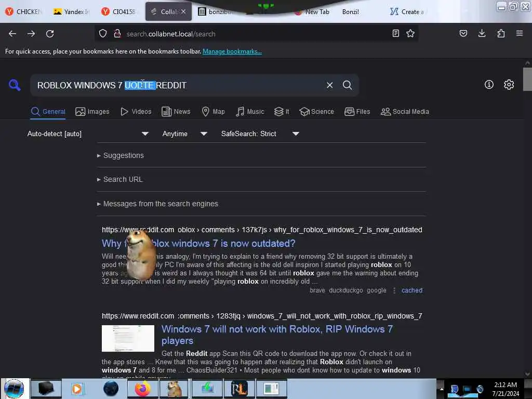Go back to the previous page
Viewport: 532px width, 399px height.
click(12, 34)
